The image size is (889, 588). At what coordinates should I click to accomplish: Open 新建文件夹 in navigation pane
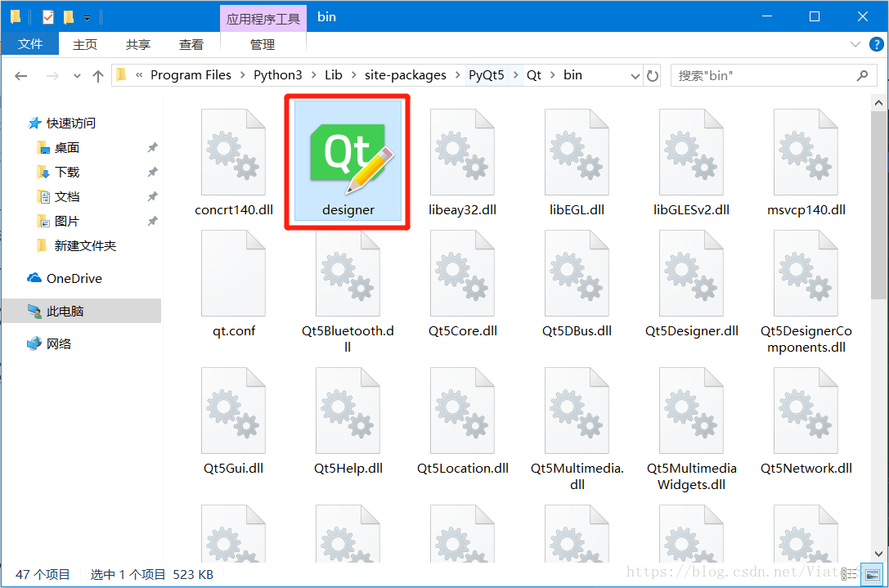tap(84, 245)
